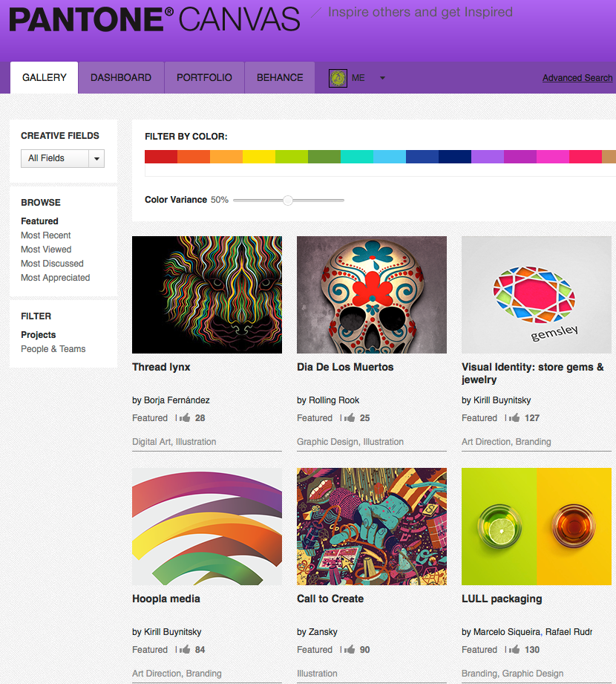Click thumbs-up icon for Dia De Los Muertos
616x684 pixels.
(350, 417)
